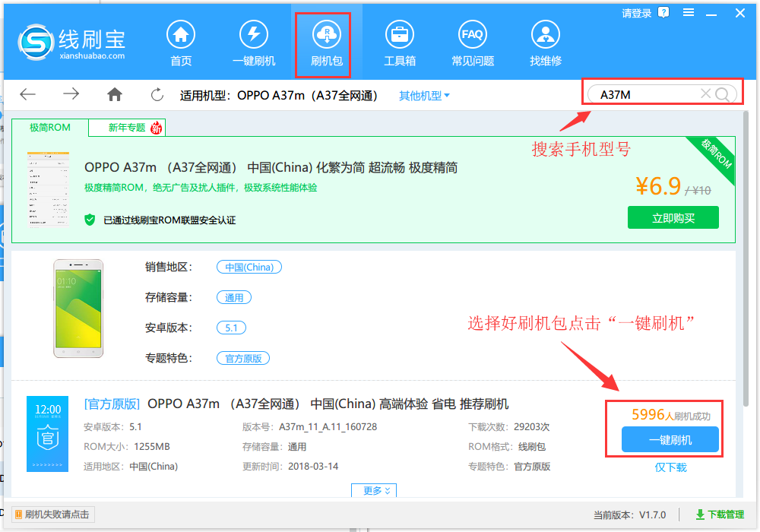Click the 刷机失败请点击 warning icon
Image resolution: width=760 pixels, height=532 pixels.
pos(18,515)
